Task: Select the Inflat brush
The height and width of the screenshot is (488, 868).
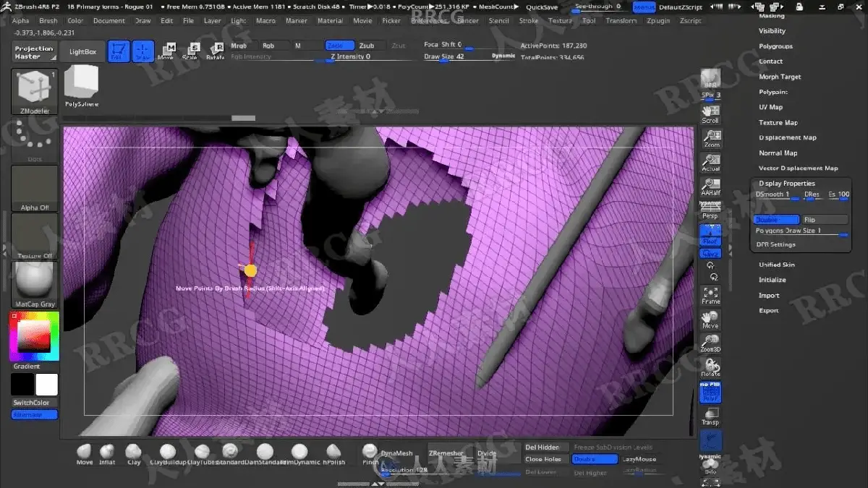Action: (107, 454)
